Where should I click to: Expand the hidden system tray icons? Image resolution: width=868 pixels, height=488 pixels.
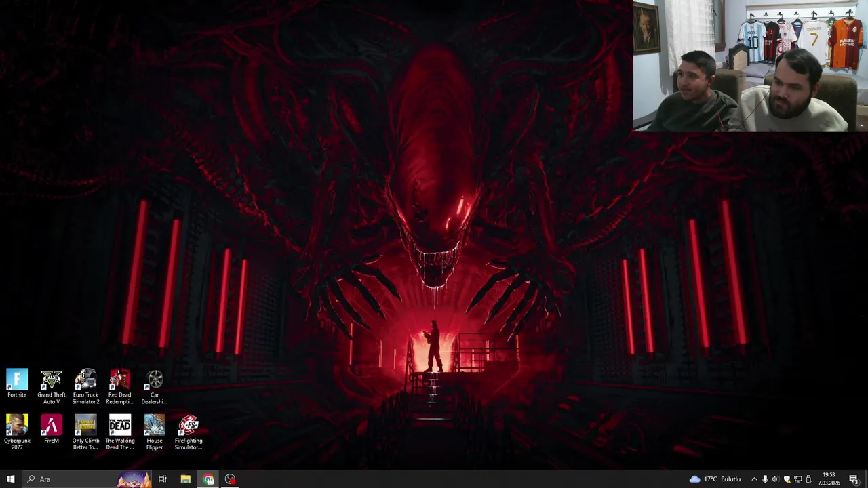[x=754, y=479]
